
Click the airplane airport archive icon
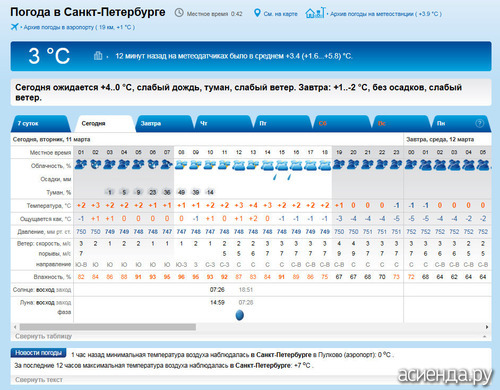[x=14, y=27]
